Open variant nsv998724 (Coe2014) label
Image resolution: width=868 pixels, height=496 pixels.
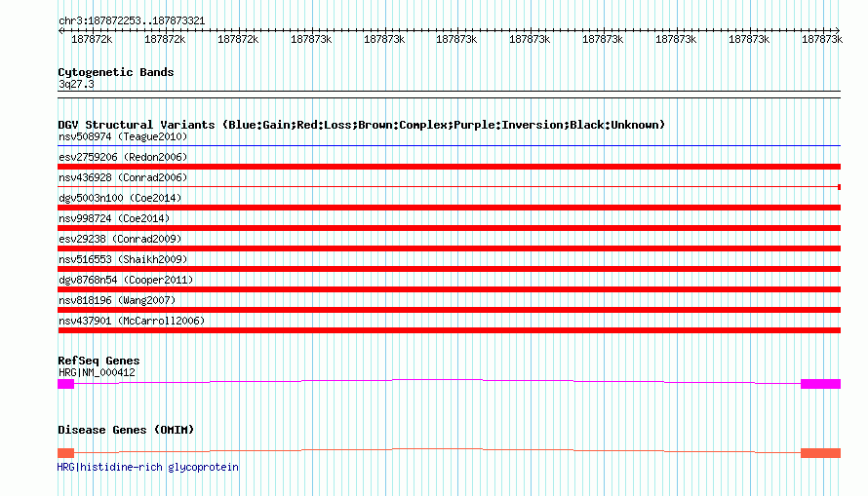114,218
